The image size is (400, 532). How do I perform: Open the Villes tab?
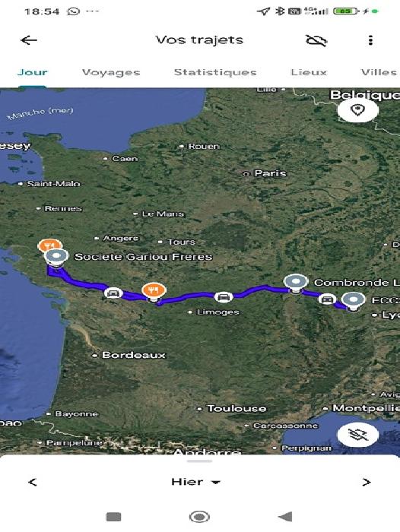[x=379, y=72]
